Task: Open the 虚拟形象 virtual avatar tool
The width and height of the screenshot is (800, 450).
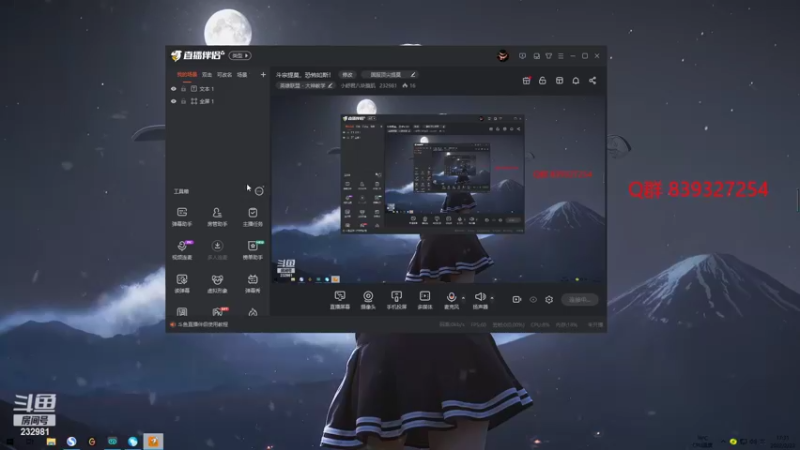Action: [217, 284]
